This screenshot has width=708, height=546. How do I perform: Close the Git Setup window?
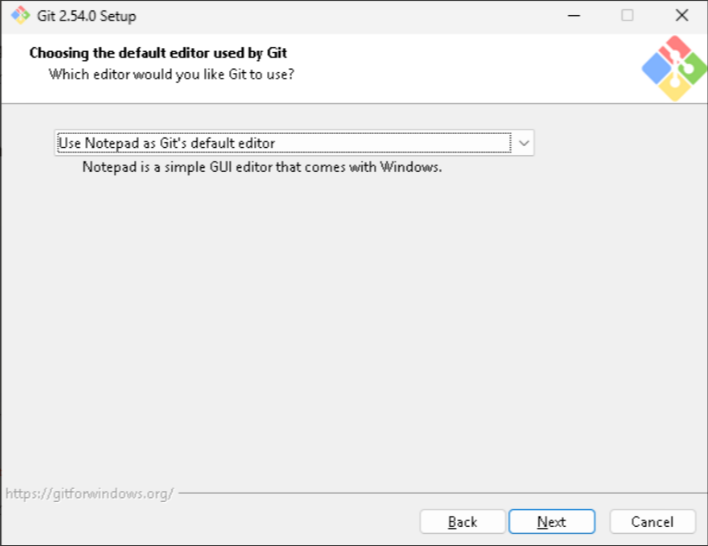click(x=681, y=15)
